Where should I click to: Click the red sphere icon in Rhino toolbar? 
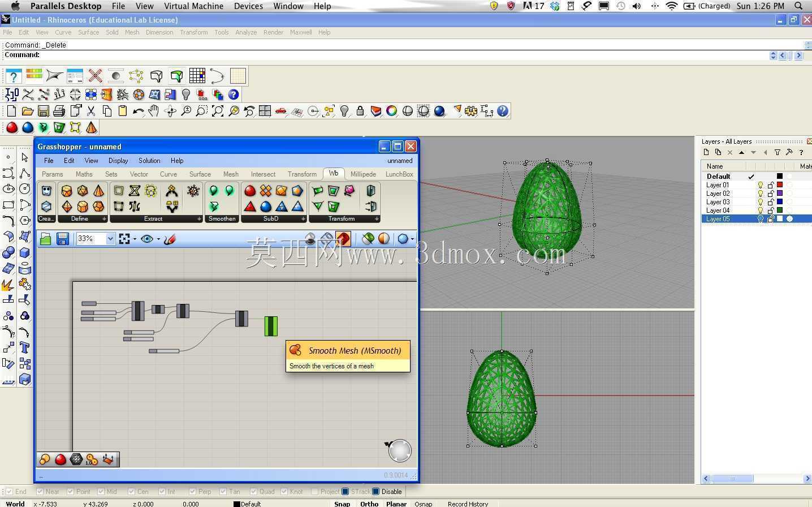tap(12, 128)
